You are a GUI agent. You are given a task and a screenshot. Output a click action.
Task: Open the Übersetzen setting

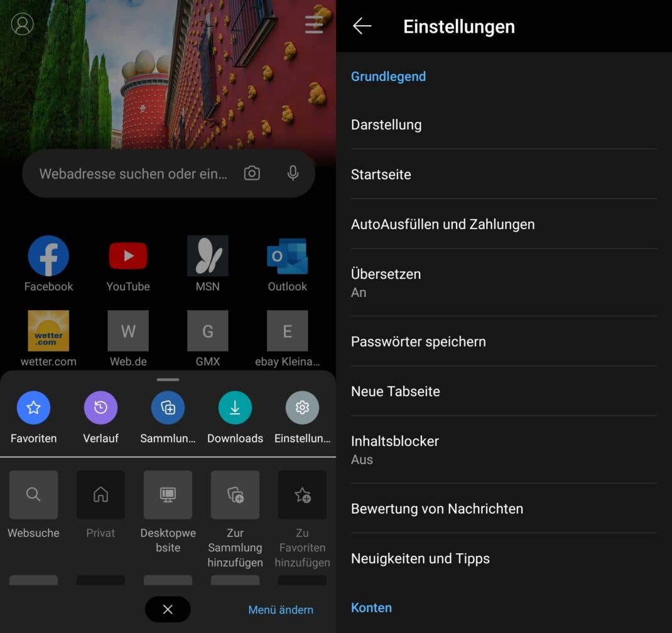503,283
